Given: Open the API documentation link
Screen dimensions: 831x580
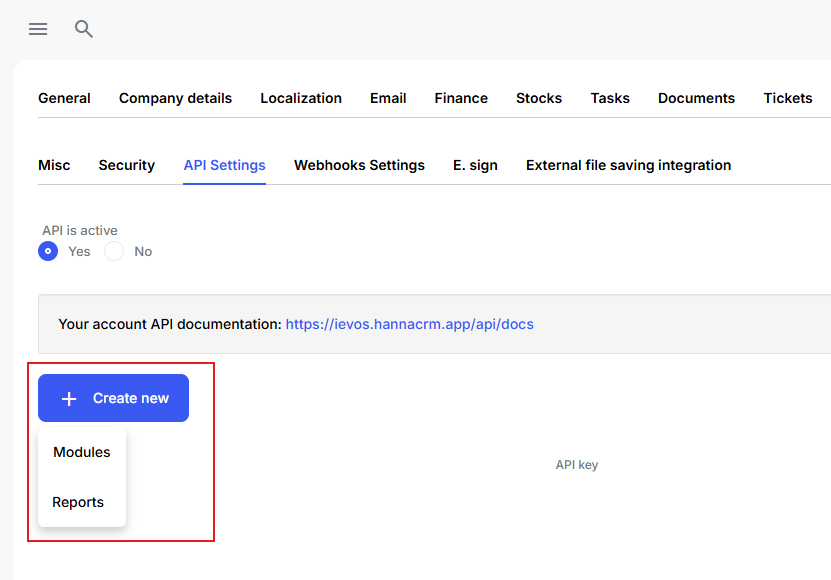Looking at the screenshot, I should 410,324.
